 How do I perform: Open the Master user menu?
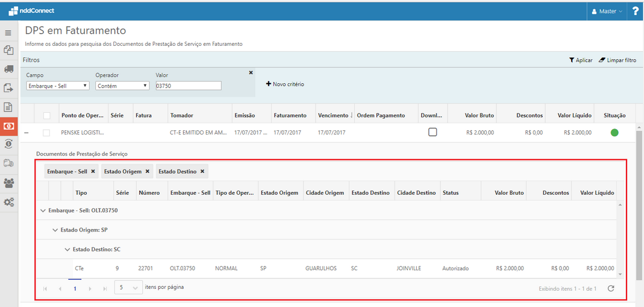click(607, 11)
